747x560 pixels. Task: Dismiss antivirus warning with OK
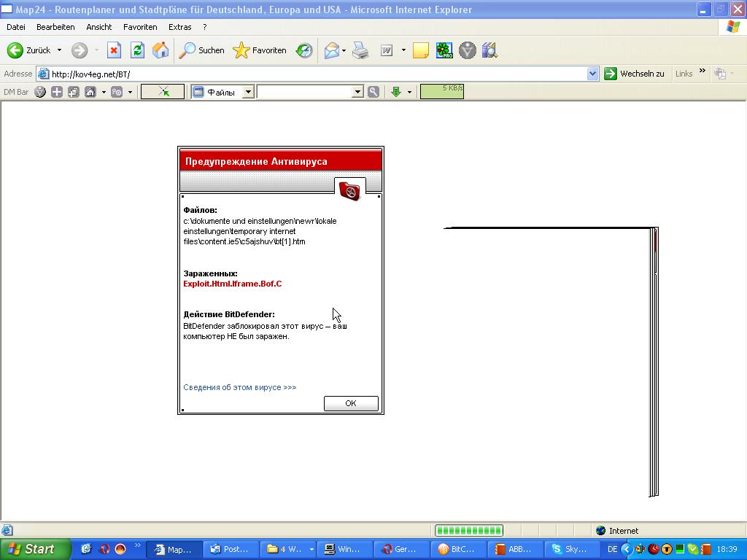point(351,403)
